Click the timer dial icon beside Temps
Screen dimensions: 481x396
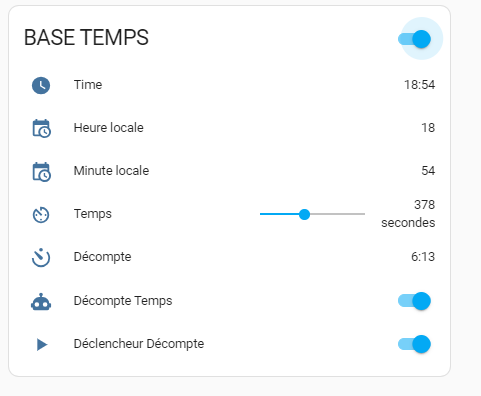pyautogui.click(x=41, y=215)
